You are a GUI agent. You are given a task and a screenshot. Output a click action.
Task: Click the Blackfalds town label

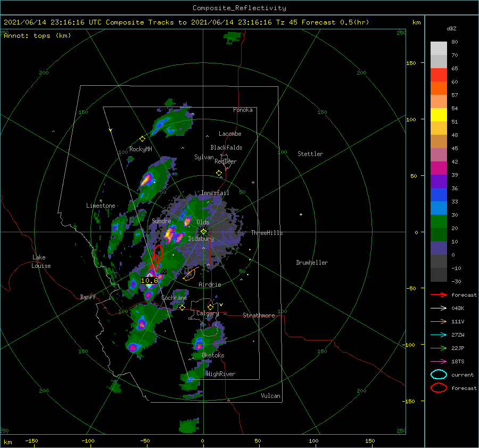(226, 148)
